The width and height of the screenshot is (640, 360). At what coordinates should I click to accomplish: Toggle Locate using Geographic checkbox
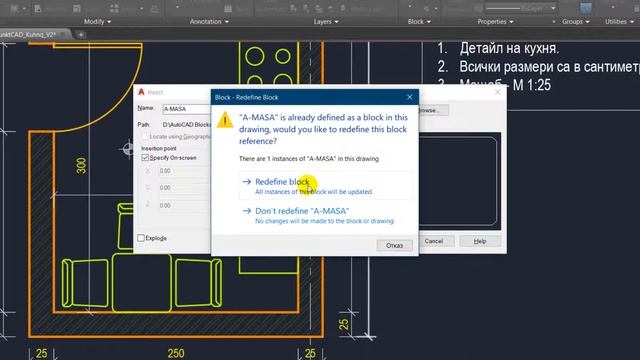point(145,136)
